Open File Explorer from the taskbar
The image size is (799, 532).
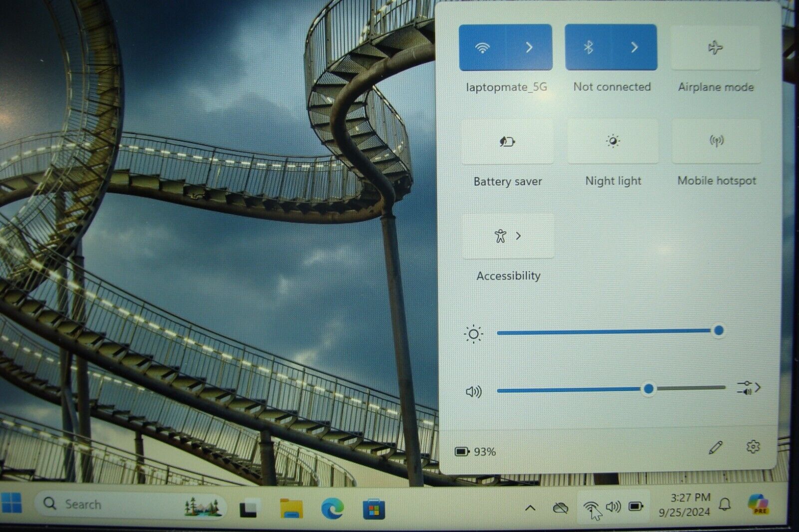tap(291, 509)
